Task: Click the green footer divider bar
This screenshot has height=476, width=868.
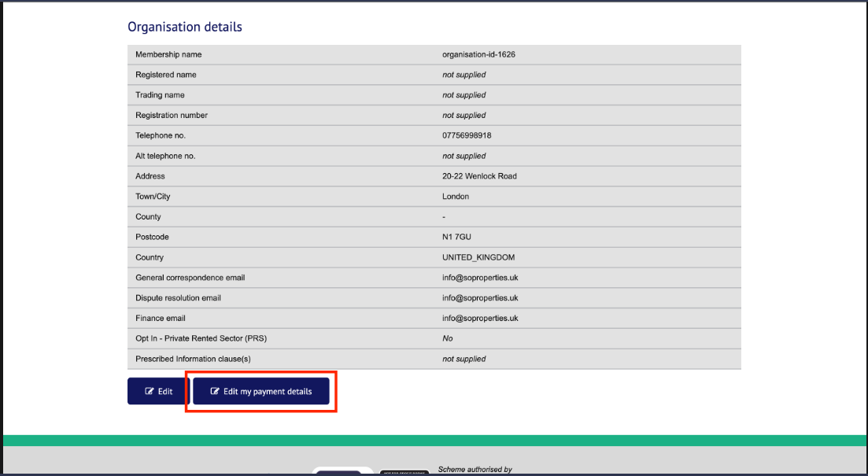Action: pyautogui.click(x=434, y=441)
